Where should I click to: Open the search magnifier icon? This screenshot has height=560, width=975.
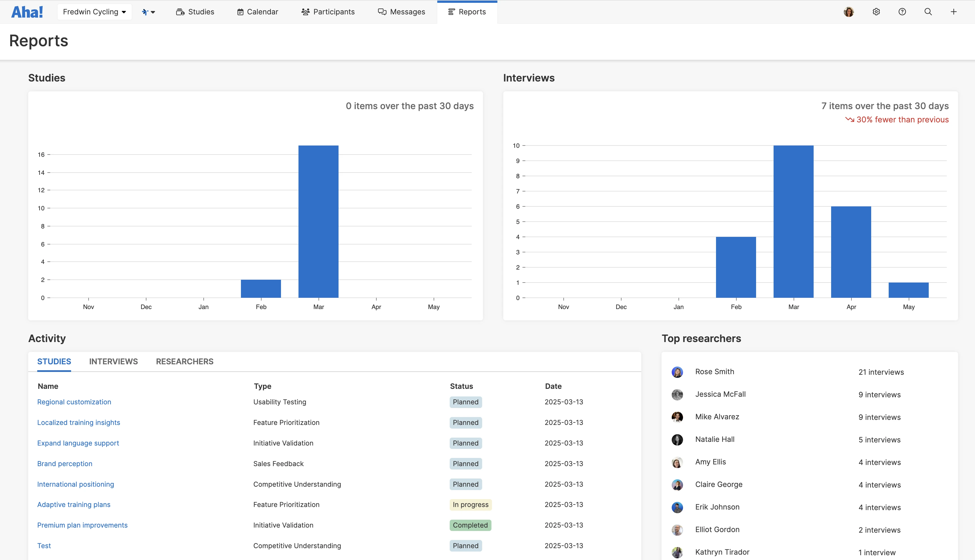pyautogui.click(x=928, y=12)
